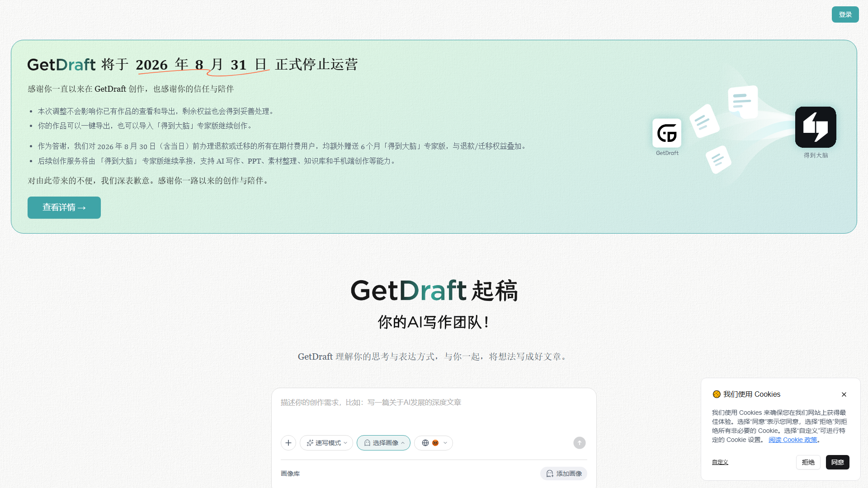Click the send arrow button

point(580,443)
